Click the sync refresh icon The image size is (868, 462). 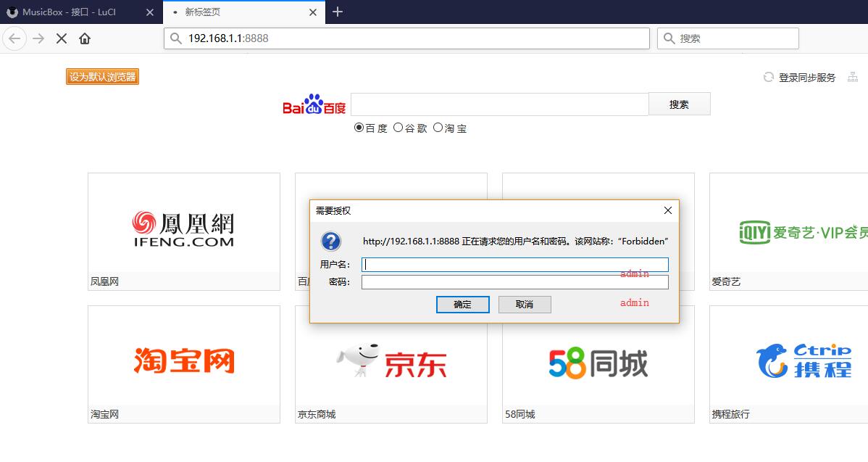coord(768,77)
